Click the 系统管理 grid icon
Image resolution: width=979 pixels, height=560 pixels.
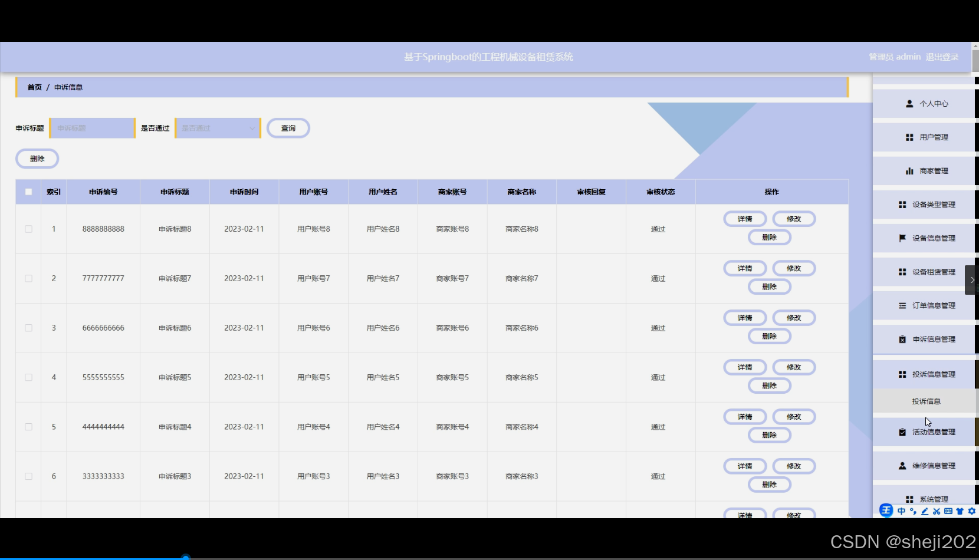[x=909, y=499]
